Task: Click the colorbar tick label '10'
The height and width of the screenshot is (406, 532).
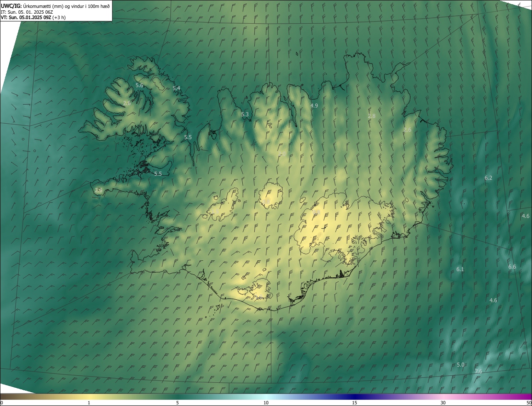Action: tap(266, 403)
